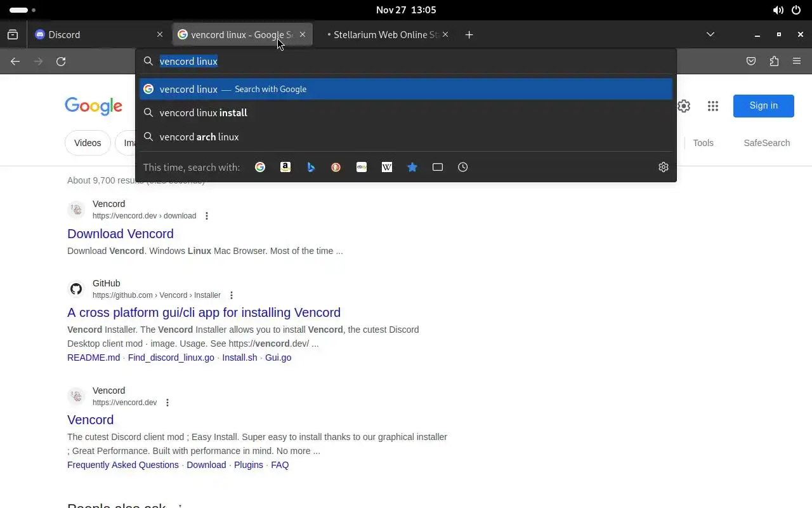Open Install.sh sitelink
The image size is (812, 508).
[240, 358]
